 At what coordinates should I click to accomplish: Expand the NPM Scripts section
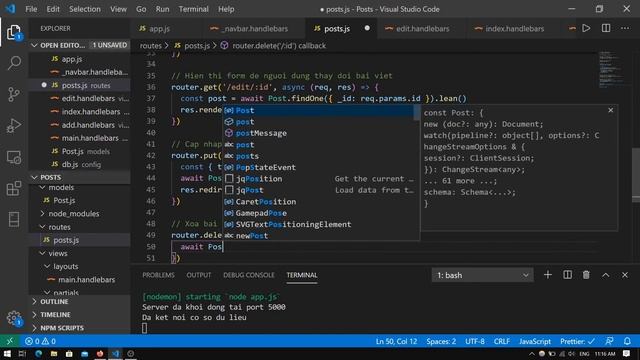[79, 328]
